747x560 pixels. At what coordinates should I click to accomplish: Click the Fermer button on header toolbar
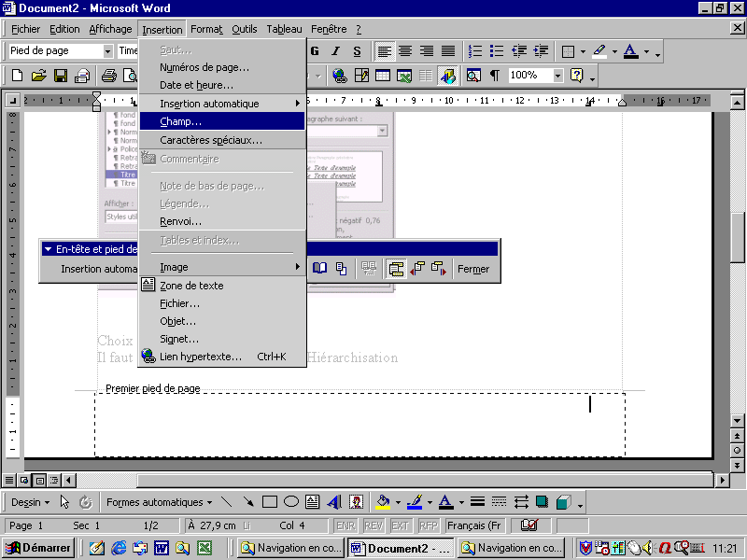(x=473, y=269)
